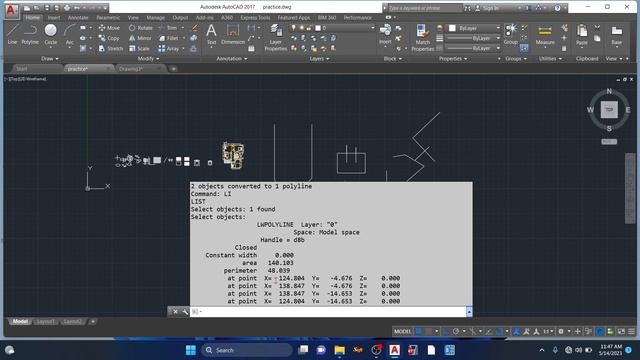Select the Line tool
The width and height of the screenshot is (640, 360).
coord(12,34)
